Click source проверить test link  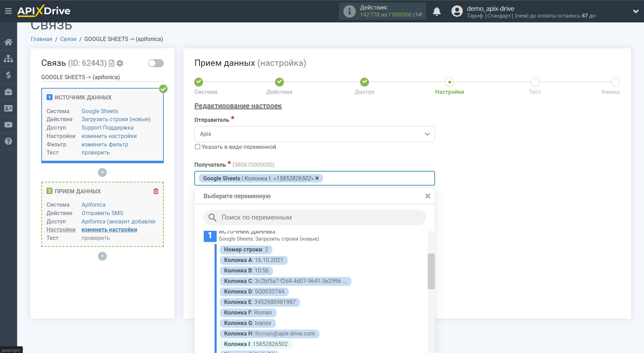tap(96, 152)
